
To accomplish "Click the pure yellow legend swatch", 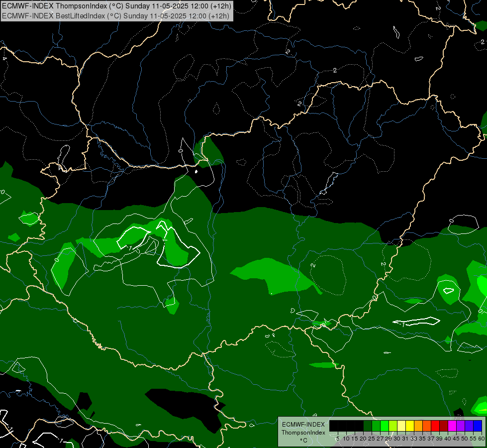I will (410, 426).
